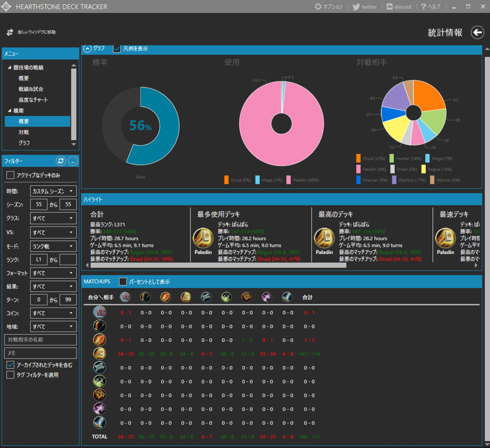Viewport: 490px width, 448px height.
Task: Click the orange Druid (23%) legend swatch
Action: (x=358, y=158)
